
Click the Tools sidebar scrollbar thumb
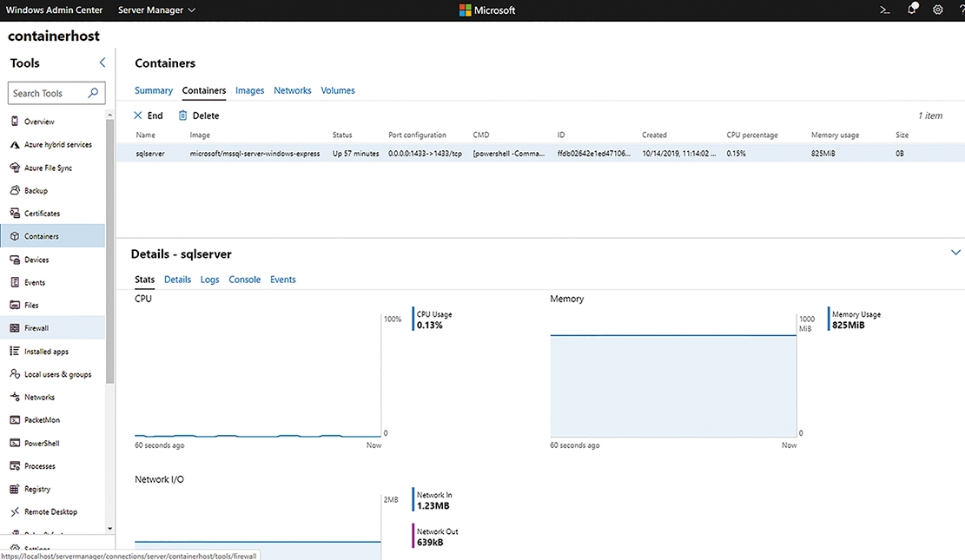(109, 251)
